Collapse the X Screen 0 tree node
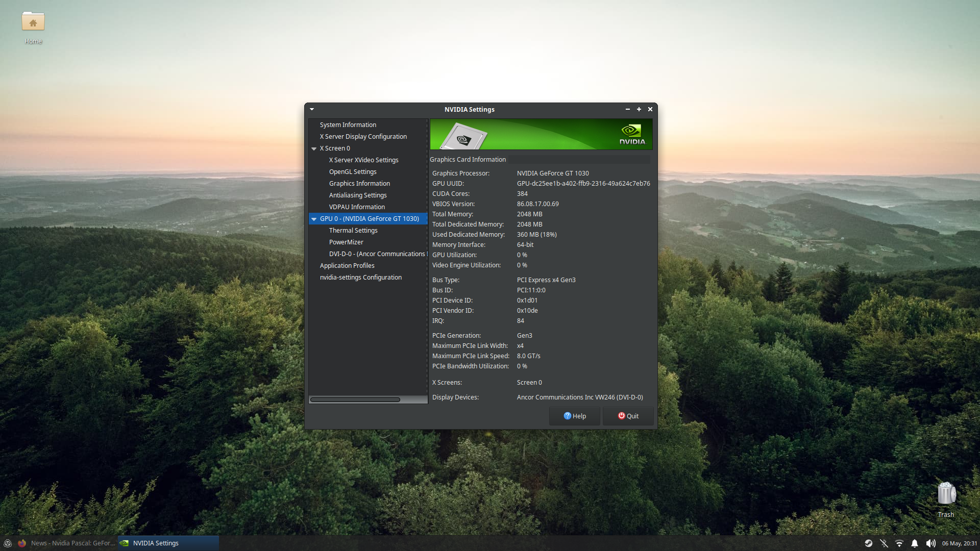 click(314, 148)
